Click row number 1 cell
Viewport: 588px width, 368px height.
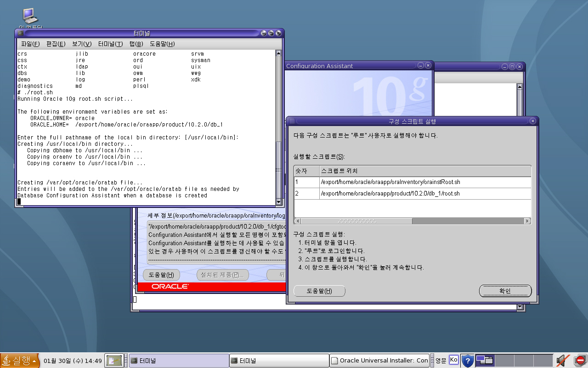[307, 182]
